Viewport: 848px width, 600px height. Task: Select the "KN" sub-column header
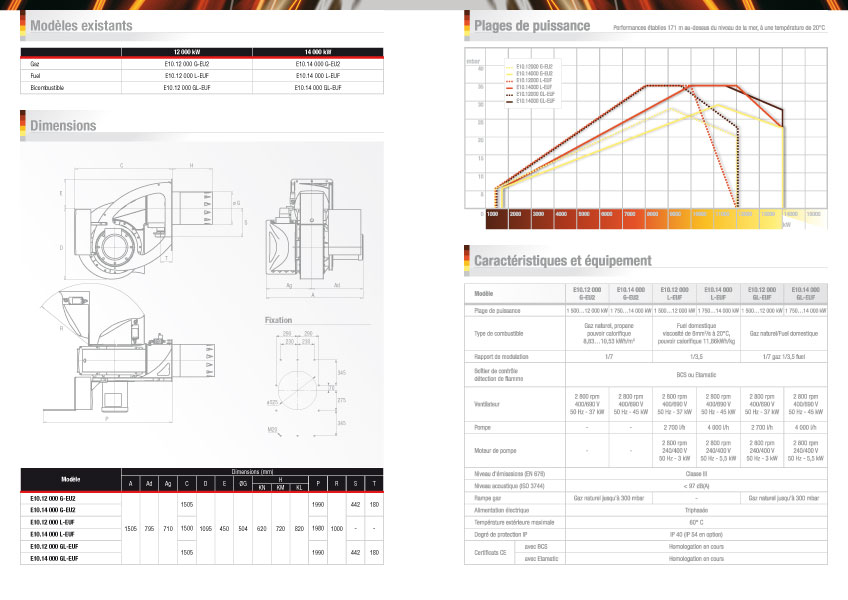point(262,487)
